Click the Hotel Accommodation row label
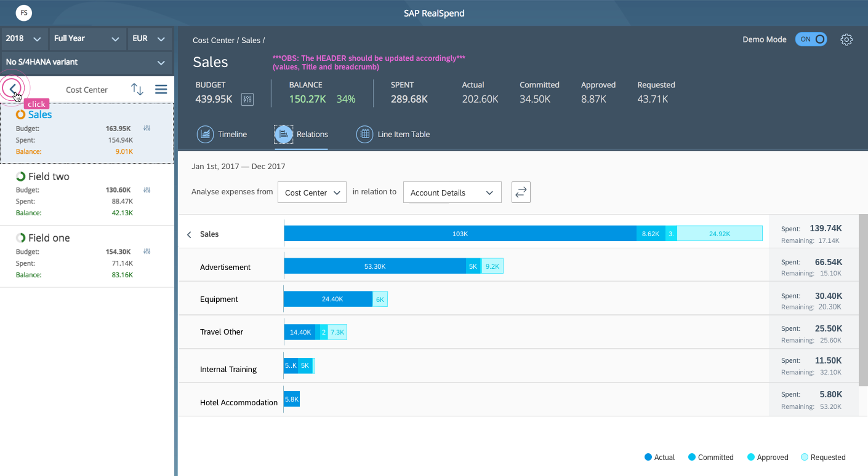Viewport: 868px width, 476px height. (239, 403)
